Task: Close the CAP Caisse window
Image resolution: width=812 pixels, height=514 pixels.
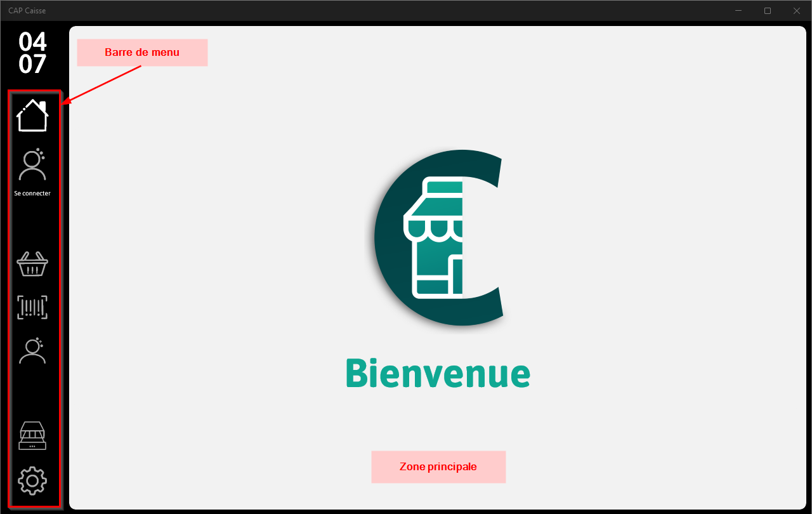Action: pos(797,10)
